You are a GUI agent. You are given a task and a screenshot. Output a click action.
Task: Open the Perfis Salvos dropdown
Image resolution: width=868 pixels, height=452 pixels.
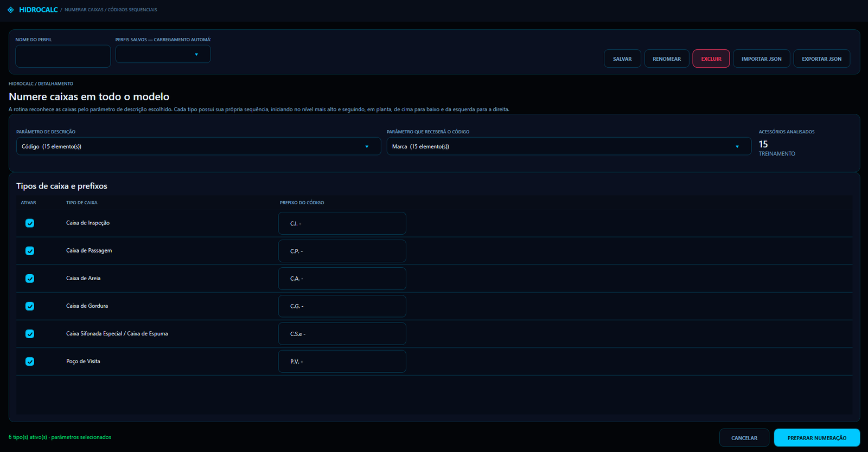(x=163, y=54)
